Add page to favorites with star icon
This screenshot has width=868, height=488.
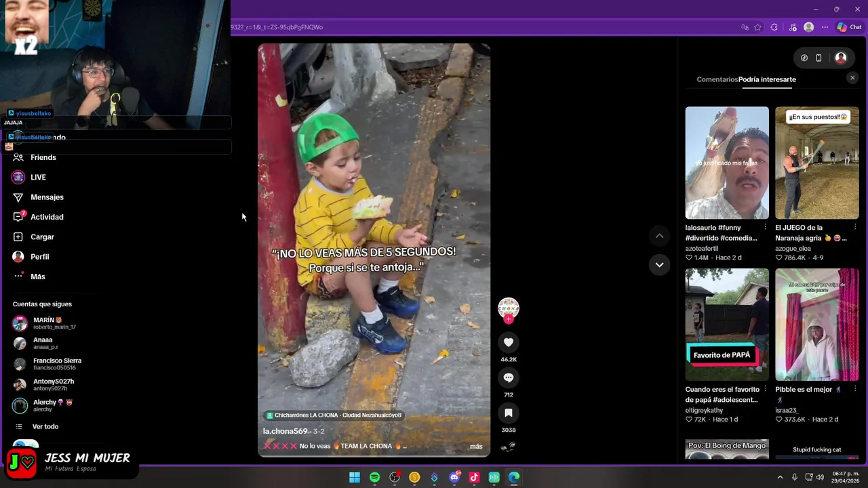pyautogui.click(x=757, y=27)
